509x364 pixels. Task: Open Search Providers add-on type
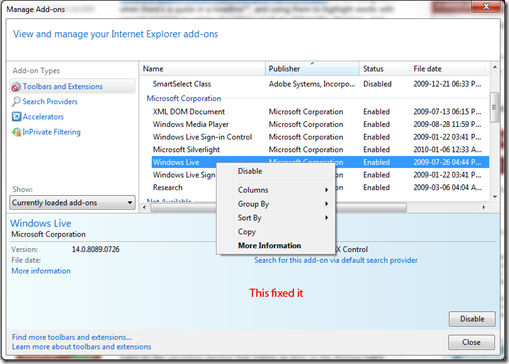click(50, 101)
